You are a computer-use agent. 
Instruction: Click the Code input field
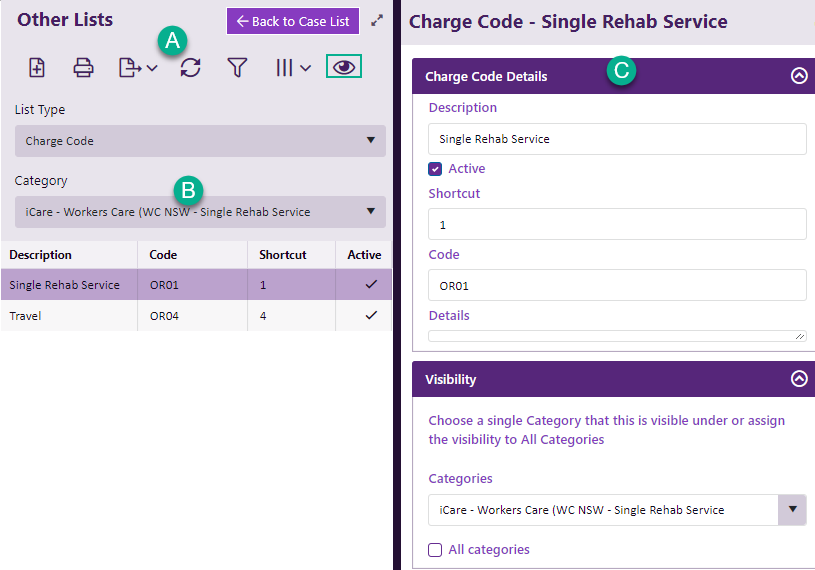pyautogui.click(x=616, y=286)
